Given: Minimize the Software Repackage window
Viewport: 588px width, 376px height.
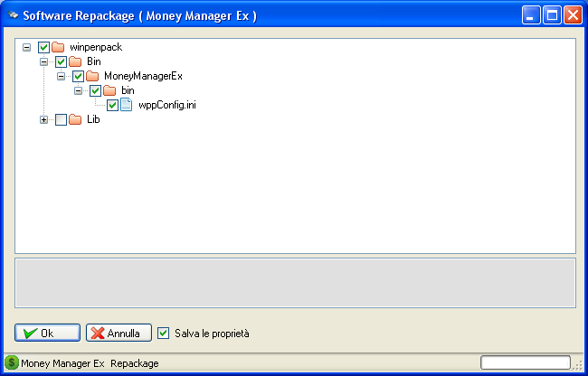Looking at the screenshot, I should [531, 15].
